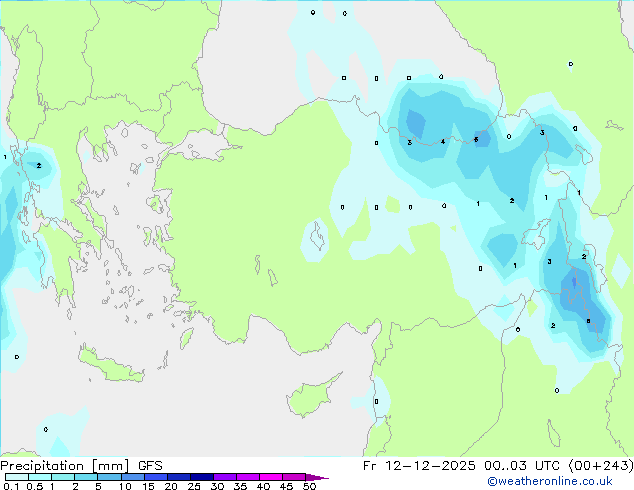Select the 35–40 mm legend swatch
The height and width of the screenshot is (490, 634).
click(x=247, y=477)
